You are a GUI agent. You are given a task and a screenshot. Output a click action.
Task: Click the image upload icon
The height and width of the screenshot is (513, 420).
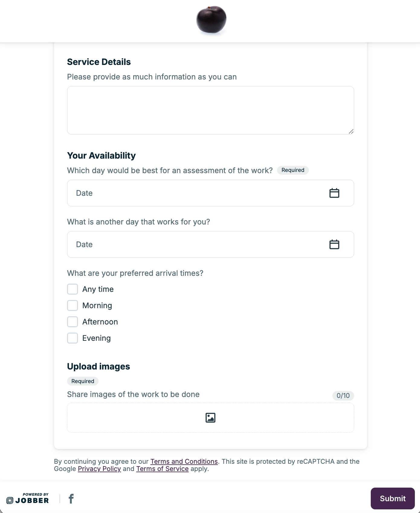(210, 418)
